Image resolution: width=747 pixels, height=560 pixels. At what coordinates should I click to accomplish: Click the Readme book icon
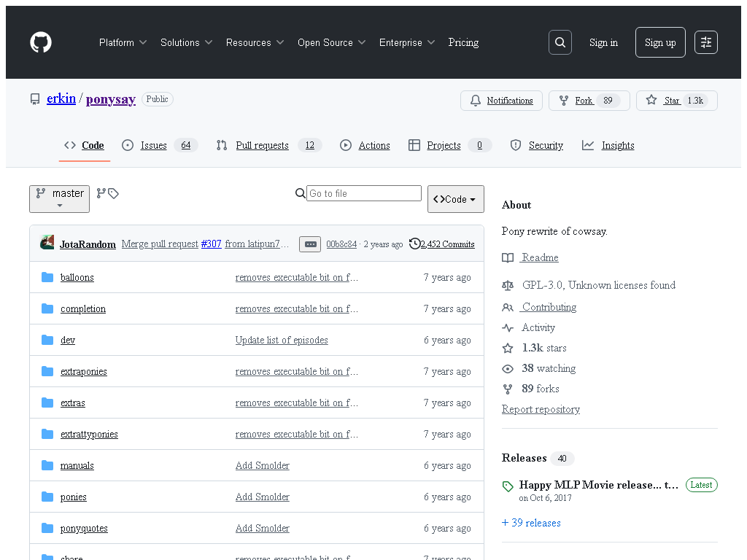pos(508,257)
